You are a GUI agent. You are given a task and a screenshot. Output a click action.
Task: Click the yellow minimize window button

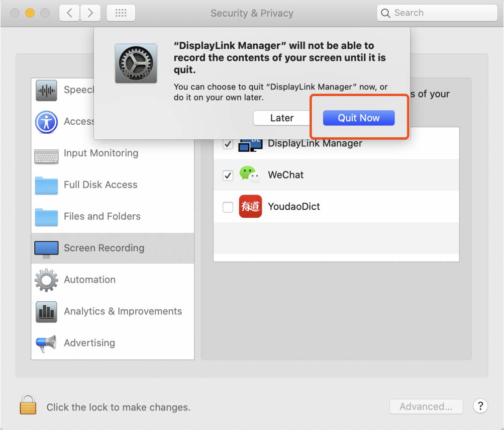[30, 13]
